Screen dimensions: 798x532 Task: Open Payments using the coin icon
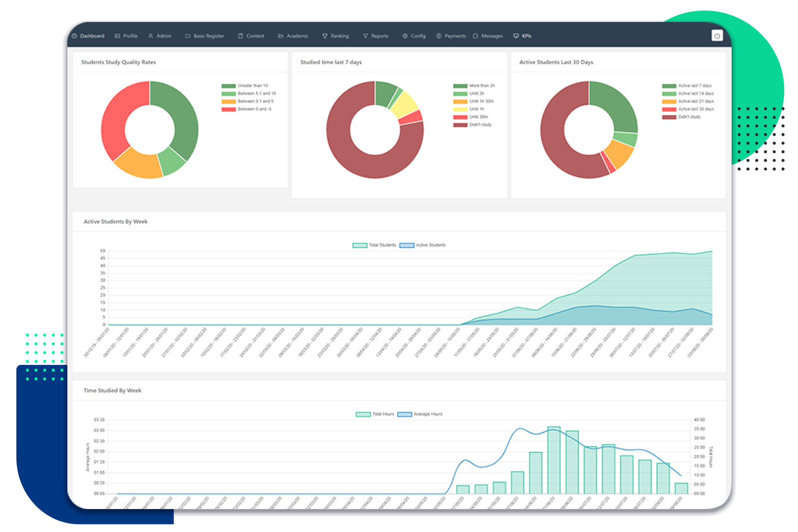pos(439,35)
